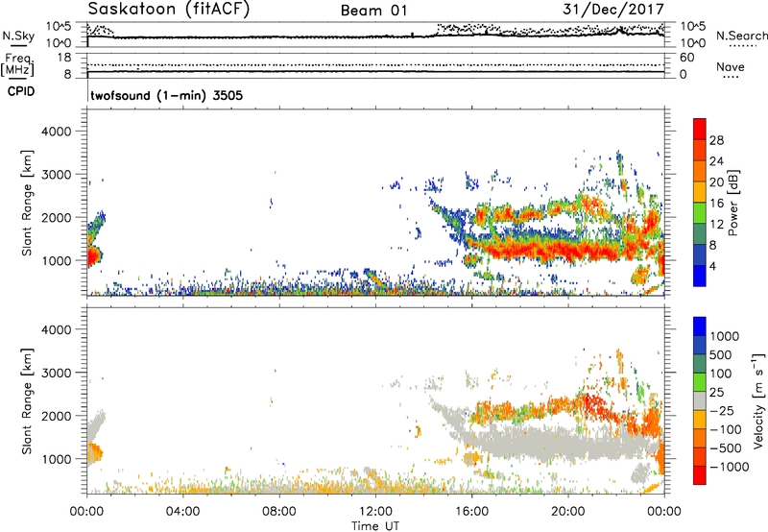Click the "3000" range tick in the velocity panel
The width and height of the screenshot is (768, 532).
coord(56,373)
